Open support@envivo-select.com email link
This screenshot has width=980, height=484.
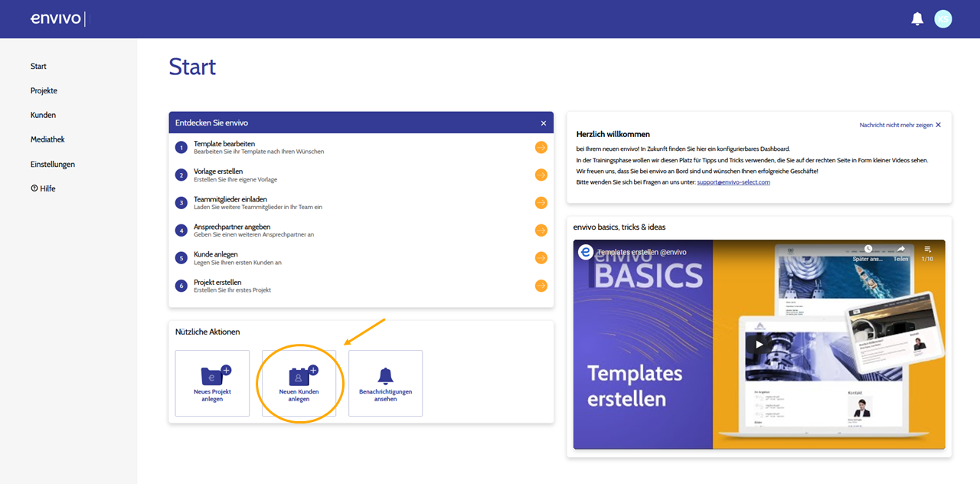733,182
